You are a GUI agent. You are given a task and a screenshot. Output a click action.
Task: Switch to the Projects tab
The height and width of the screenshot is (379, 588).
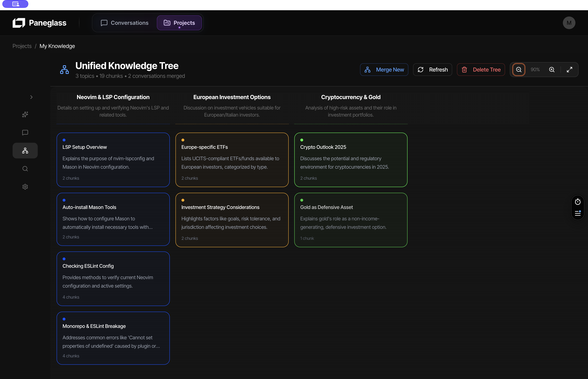[179, 23]
